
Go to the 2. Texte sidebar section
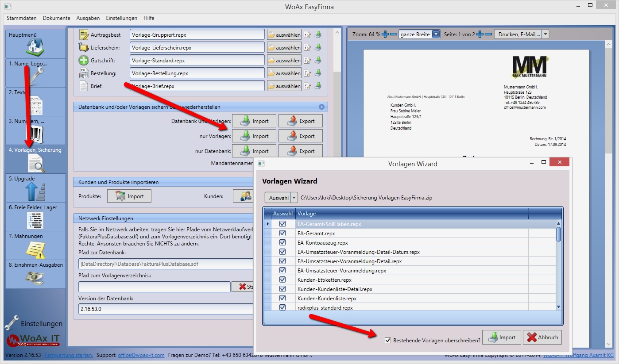click(x=35, y=102)
